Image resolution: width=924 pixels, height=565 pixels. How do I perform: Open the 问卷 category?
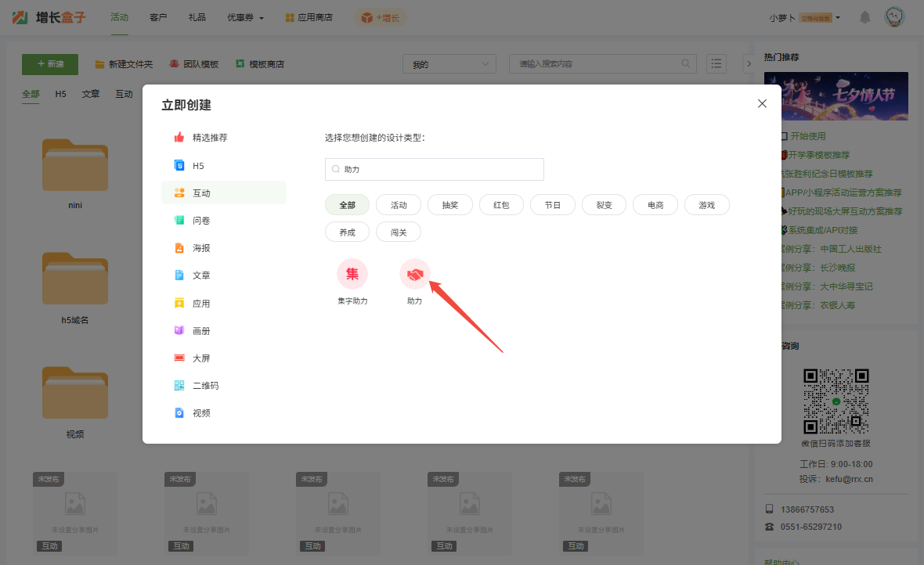pos(201,221)
